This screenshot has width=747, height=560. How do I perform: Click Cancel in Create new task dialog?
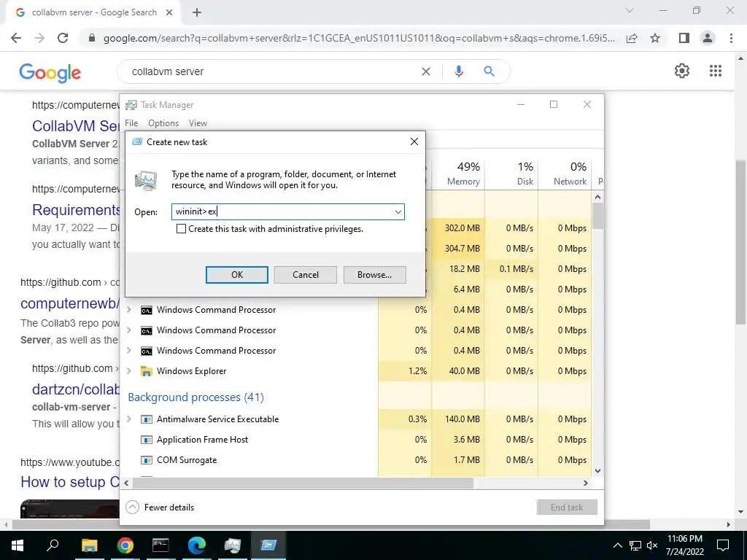tap(306, 275)
